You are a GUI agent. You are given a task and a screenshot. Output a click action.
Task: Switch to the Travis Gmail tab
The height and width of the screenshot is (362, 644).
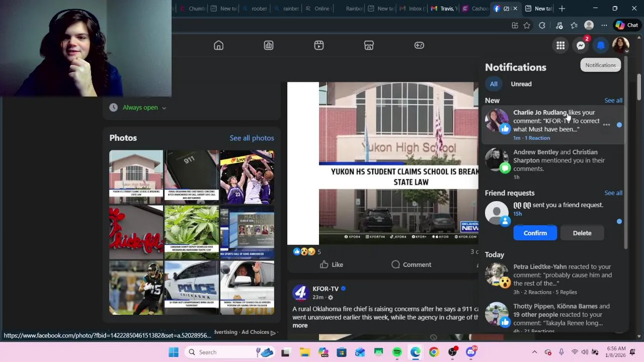(444, 9)
